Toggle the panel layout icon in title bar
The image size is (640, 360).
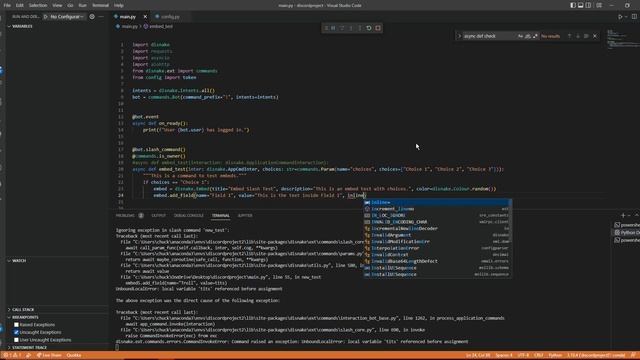coord(580,5)
